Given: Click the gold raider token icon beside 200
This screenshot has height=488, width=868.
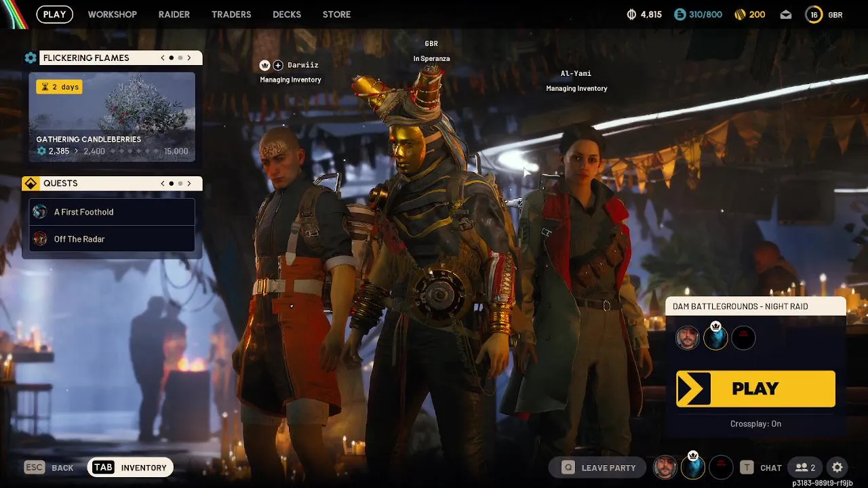Looking at the screenshot, I should [x=739, y=14].
